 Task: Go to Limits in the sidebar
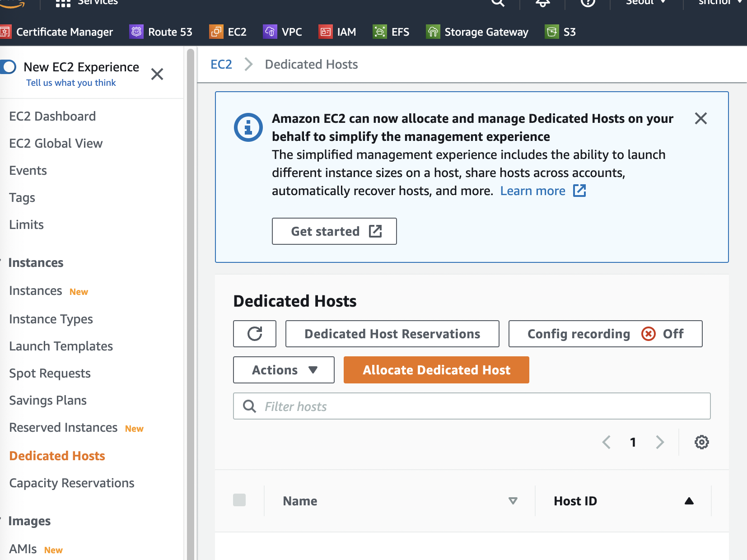pos(26,225)
